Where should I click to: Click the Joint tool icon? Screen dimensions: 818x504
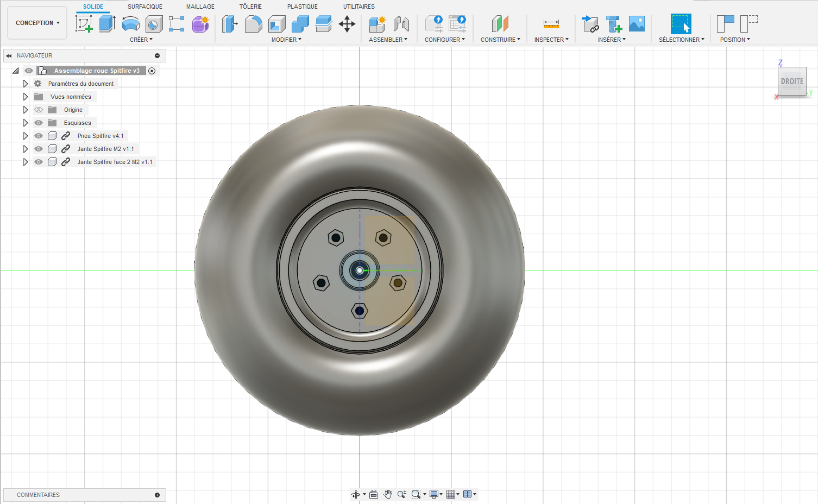[x=401, y=24]
